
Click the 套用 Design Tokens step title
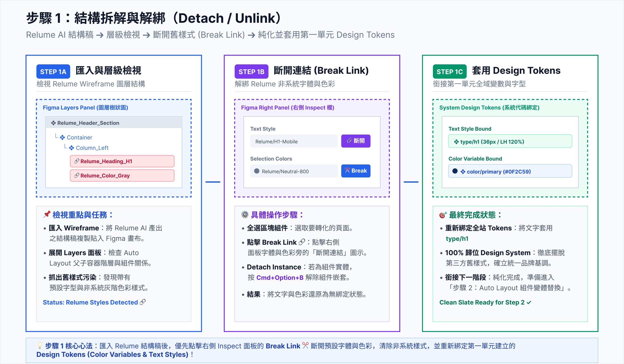[x=516, y=71]
